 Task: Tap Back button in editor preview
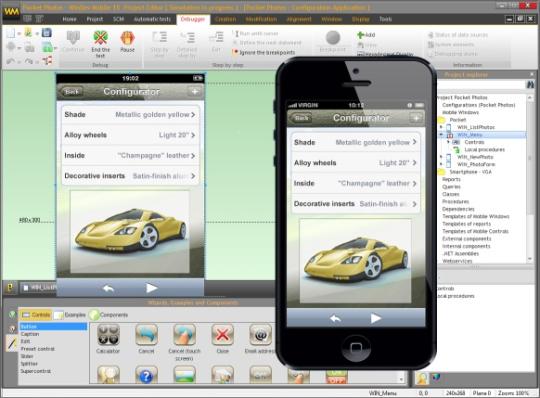coord(72,92)
